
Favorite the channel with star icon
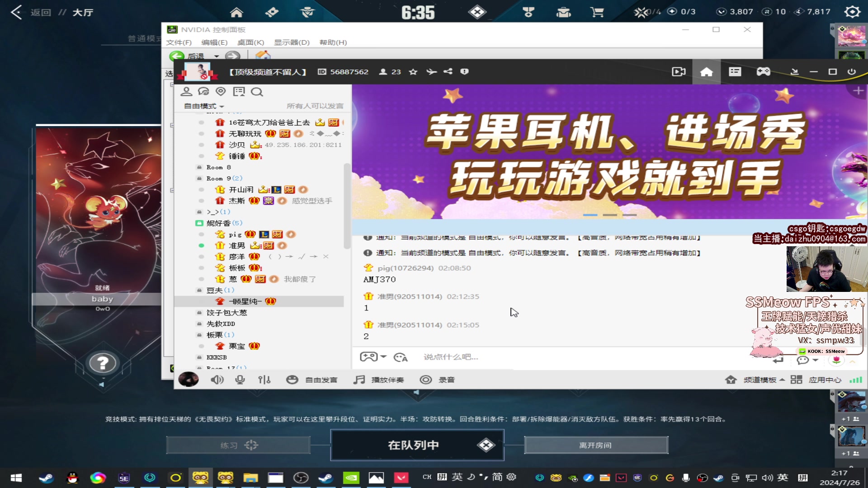click(x=413, y=72)
